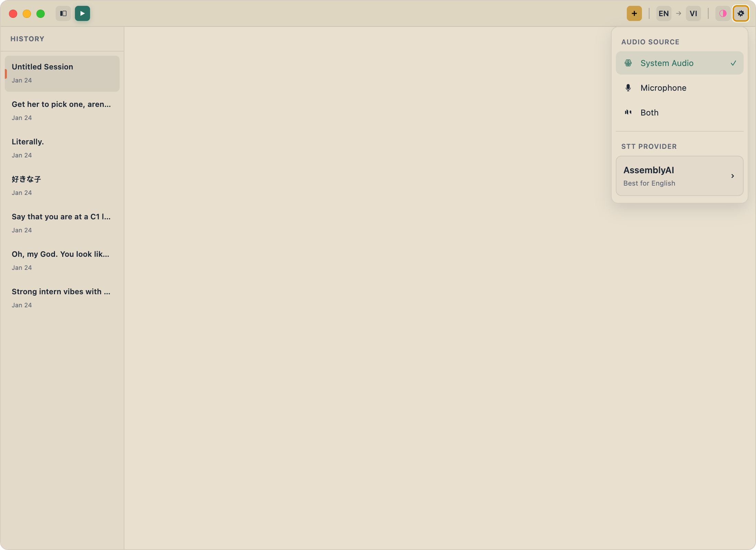The image size is (756, 550).
Task: Start a session with the green play button
Action: [82, 13]
